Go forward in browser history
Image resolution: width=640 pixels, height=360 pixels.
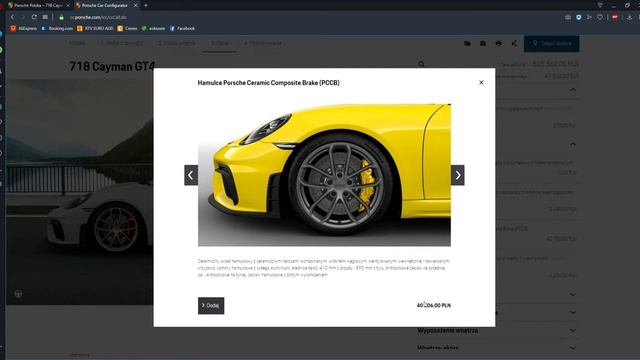[23, 17]
